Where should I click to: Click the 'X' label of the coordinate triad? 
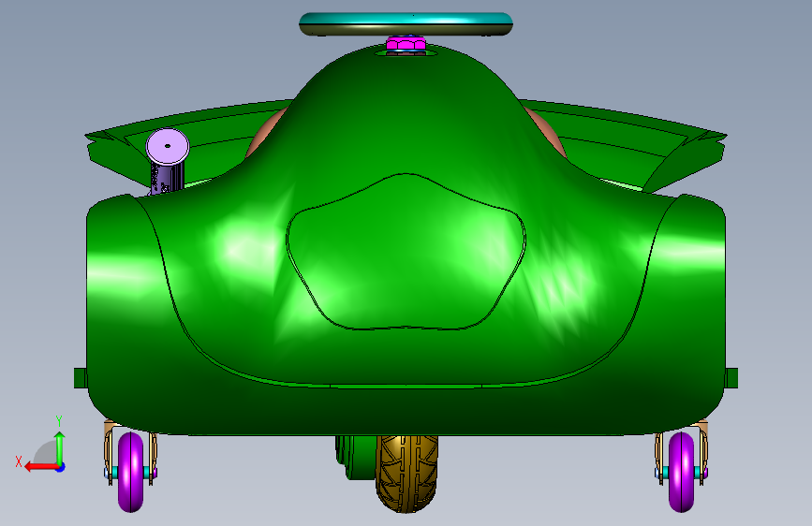click(x=19, y=461)
